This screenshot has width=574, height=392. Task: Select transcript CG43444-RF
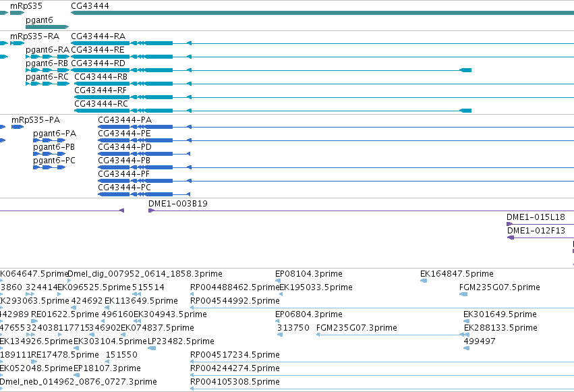point(101,90)
